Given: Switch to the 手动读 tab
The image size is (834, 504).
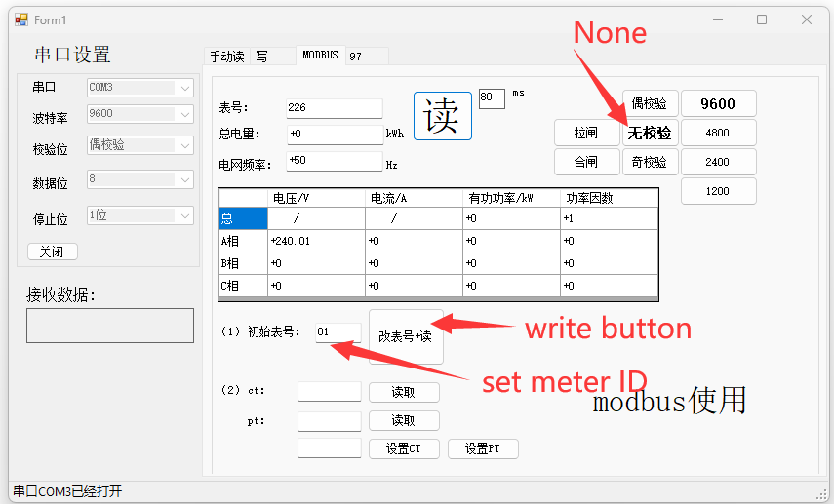Looking at the screenshot, I should (226, 57).
